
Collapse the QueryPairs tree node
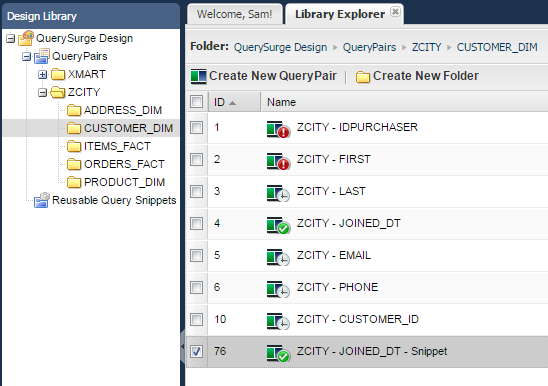27,56
